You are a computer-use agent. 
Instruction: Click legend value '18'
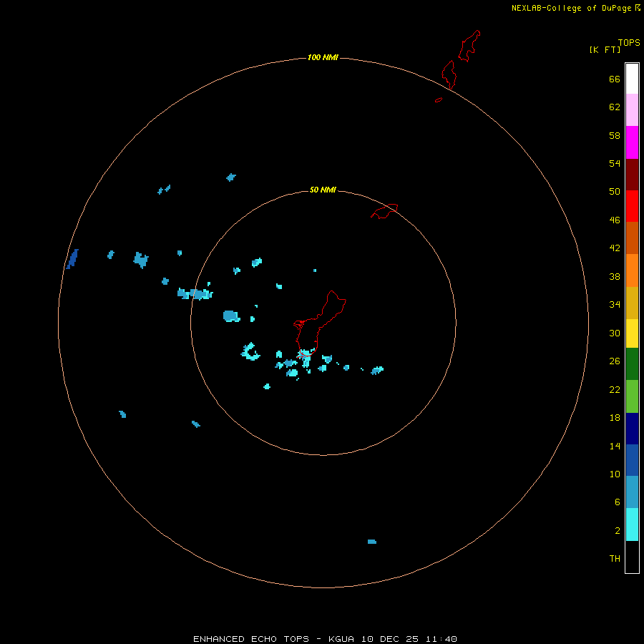[x=615, y=418]
